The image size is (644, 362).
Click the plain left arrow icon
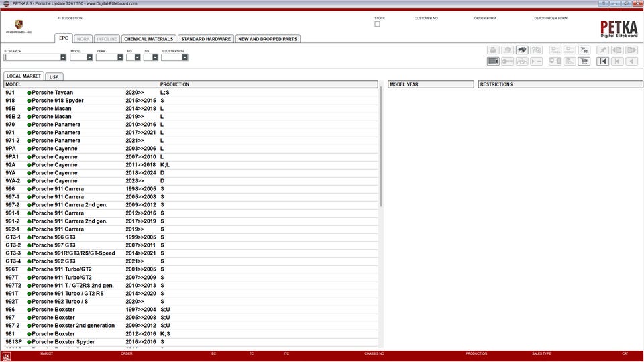(632, 61)
